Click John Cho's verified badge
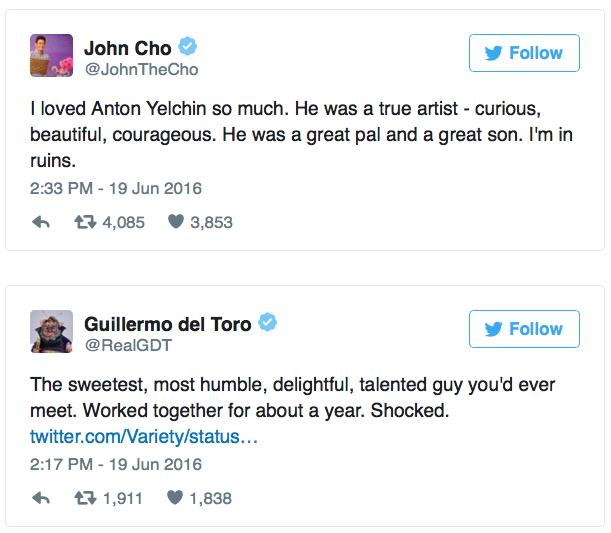The height and width of the screenshot is (533, 611). (x=187, y=46)
